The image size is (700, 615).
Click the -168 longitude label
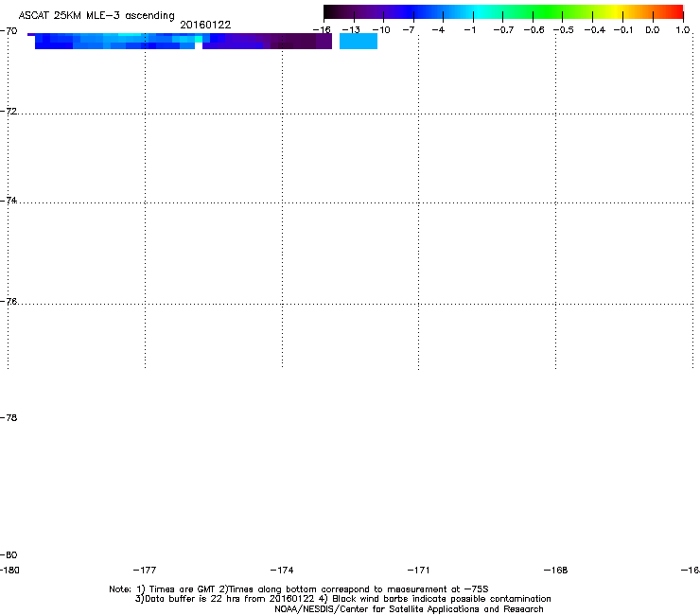556,570
